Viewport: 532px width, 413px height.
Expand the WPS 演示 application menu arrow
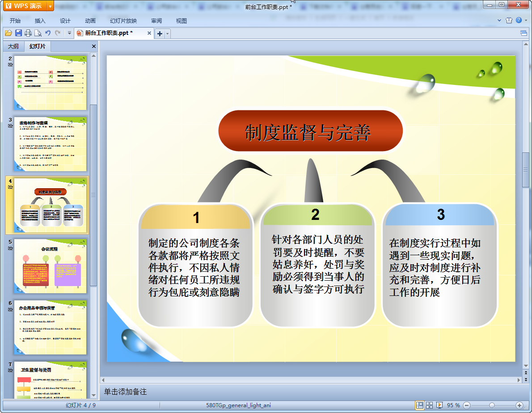[50, 6]
